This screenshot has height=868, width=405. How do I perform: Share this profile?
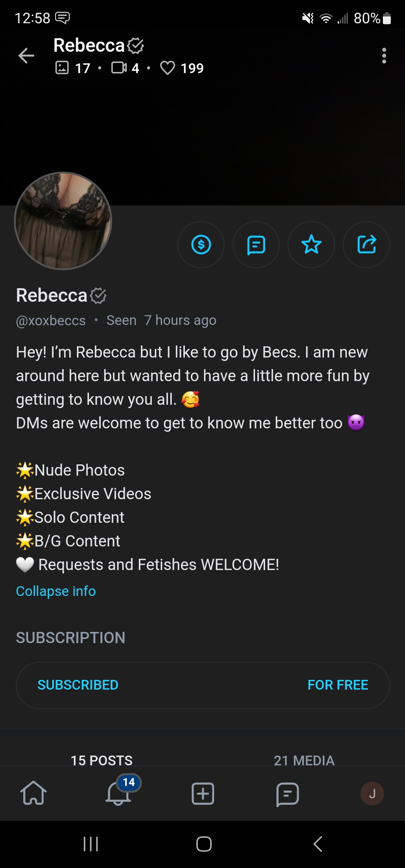(366, 245)
